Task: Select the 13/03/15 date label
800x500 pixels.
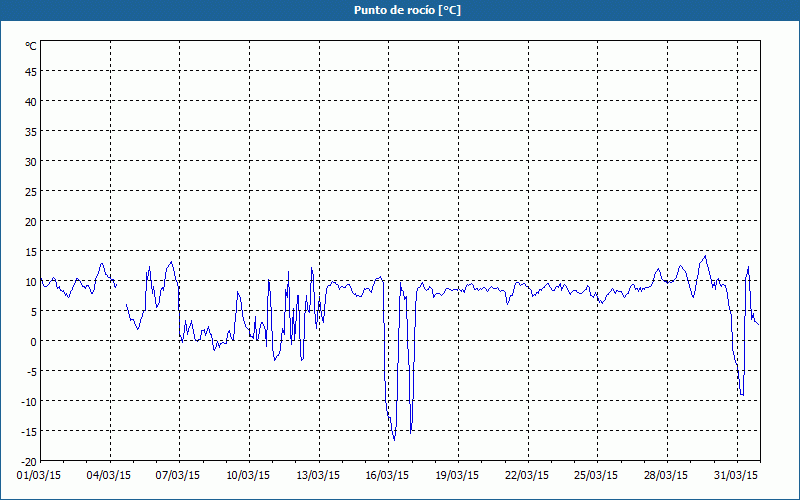Action: (x=318, y=476)
